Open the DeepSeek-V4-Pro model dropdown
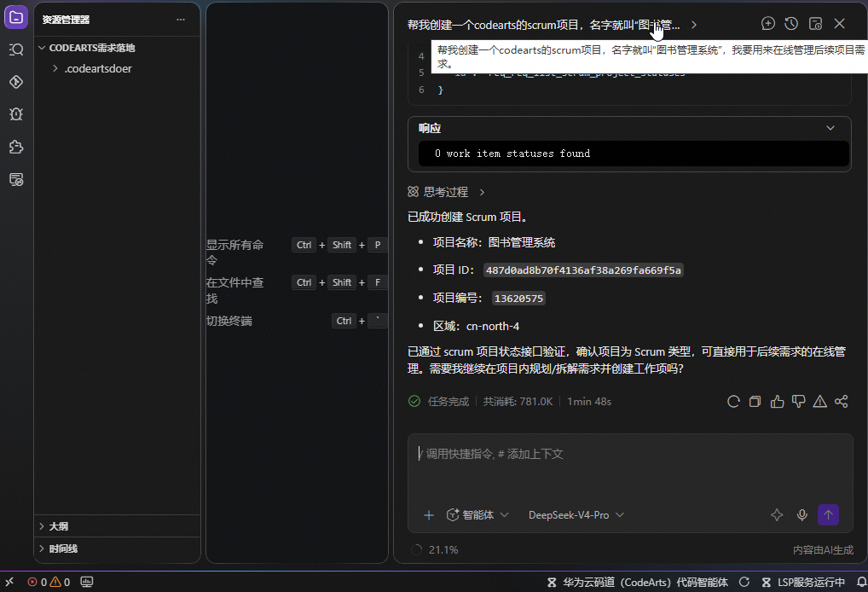The image size is (868, 592). pos(576,515)
